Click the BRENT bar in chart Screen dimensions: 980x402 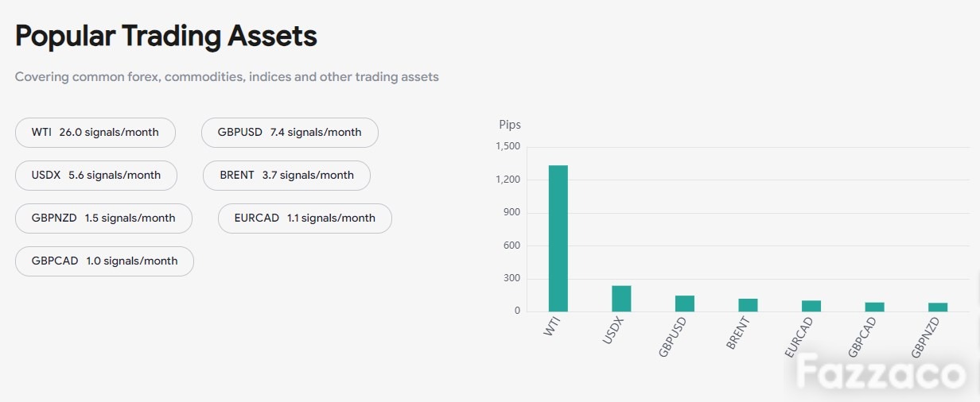[748, 305]
